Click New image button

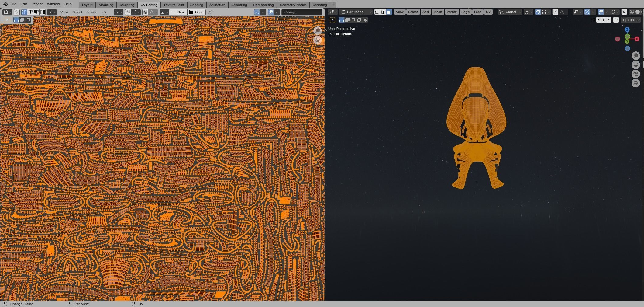(x=178, y=12)
